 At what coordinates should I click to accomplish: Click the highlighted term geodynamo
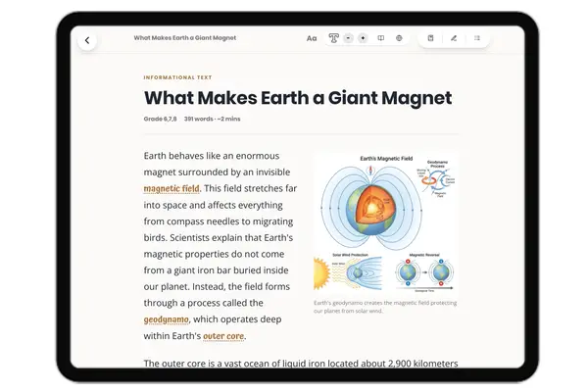(x=167, y=319)
